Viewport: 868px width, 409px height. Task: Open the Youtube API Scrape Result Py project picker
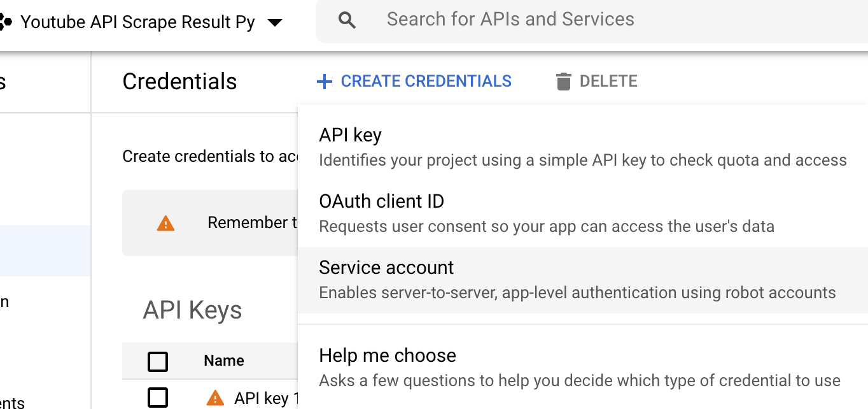coord(137,23)
